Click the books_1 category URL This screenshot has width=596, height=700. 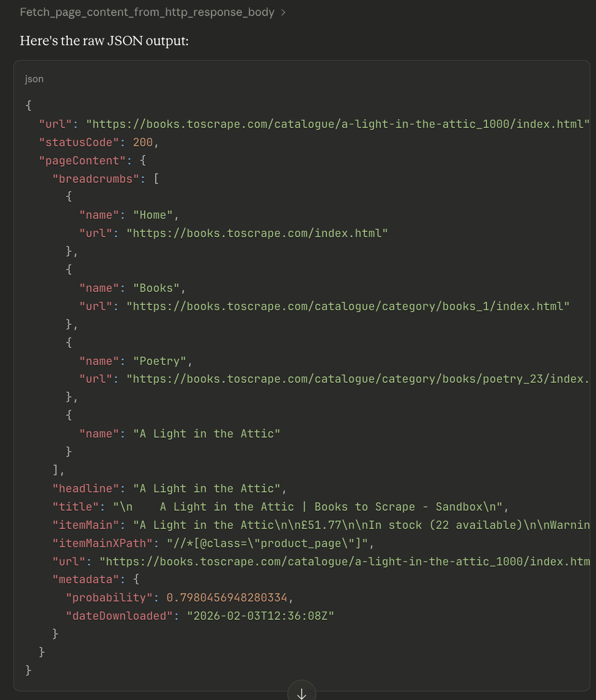[x=348, y=306]
